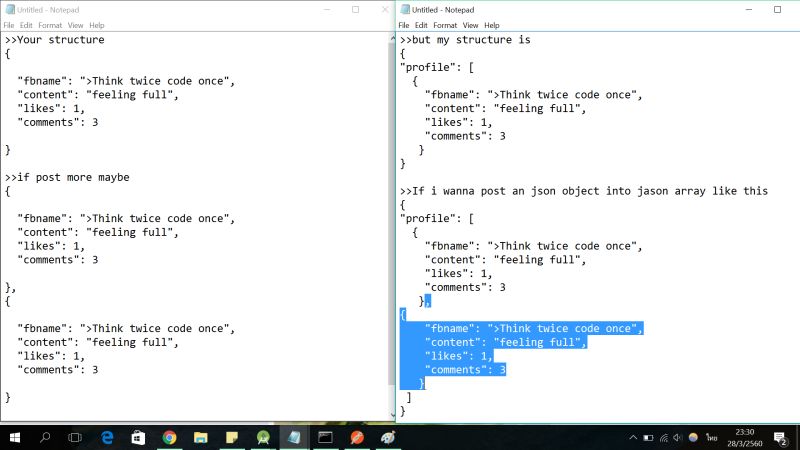Open Format menu in left Notepad
Image resolution: width=800 pixels, height=450 pixels.
(50, 25)
